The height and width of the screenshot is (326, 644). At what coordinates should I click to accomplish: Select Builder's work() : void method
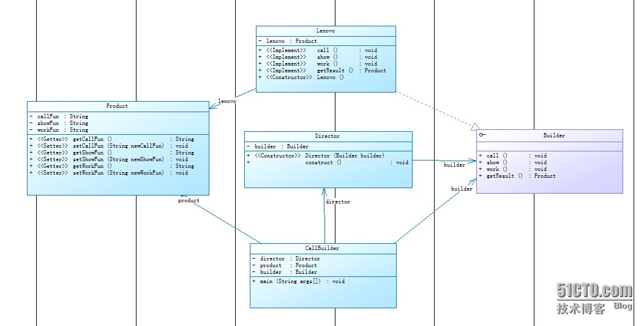coord(512,169)
